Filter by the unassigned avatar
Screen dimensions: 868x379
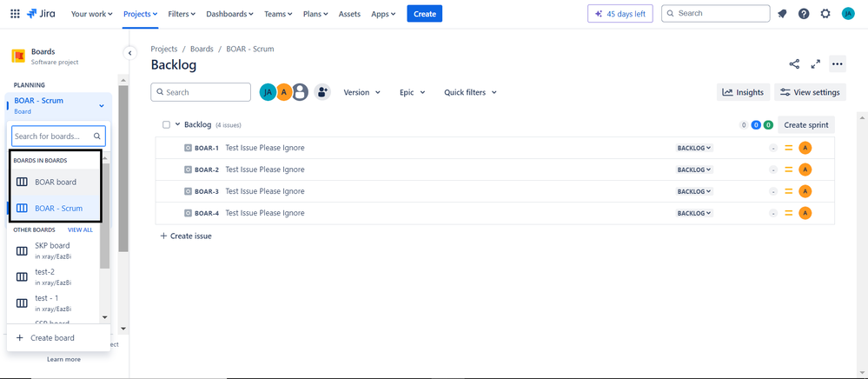pos(300,92)
